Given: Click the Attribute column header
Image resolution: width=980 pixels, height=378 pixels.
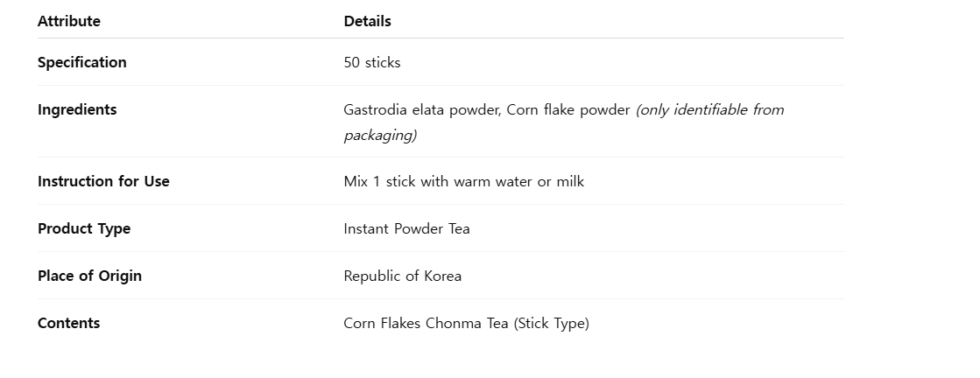Looking at the screenshot, I should [69, 21].
